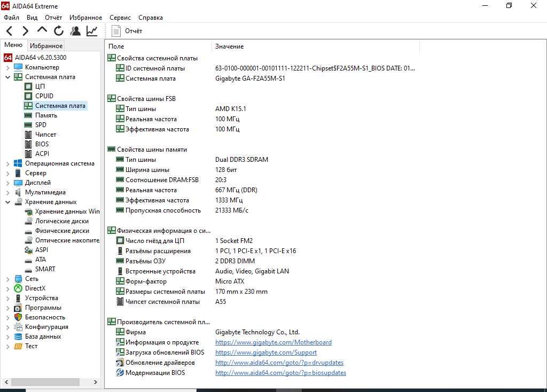Select the Логические диски drive icon
Screen dimensions: 547x392
tap(28, 221)
